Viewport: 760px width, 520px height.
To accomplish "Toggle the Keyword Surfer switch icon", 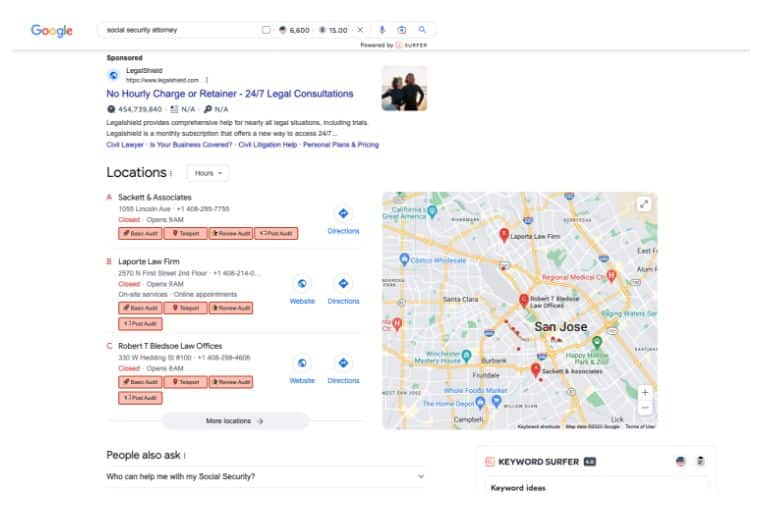I will [x=700, y=461].
